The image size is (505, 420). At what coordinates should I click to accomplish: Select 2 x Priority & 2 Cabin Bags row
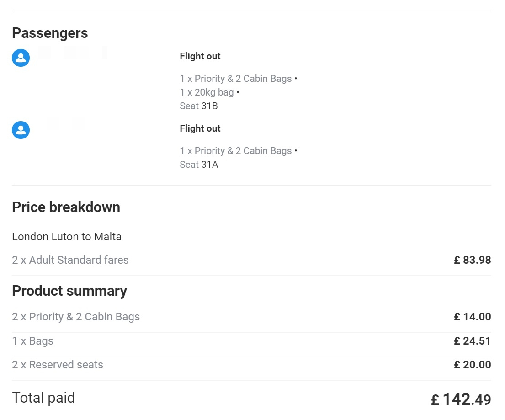pos(251,317)
